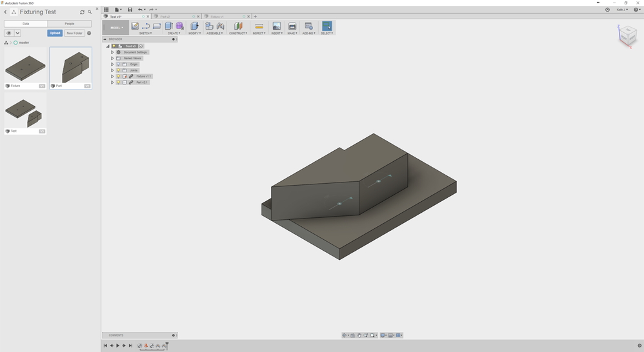Open a new design tab with plus
This screenshot has height=352, width=644.
pos(255,17)
